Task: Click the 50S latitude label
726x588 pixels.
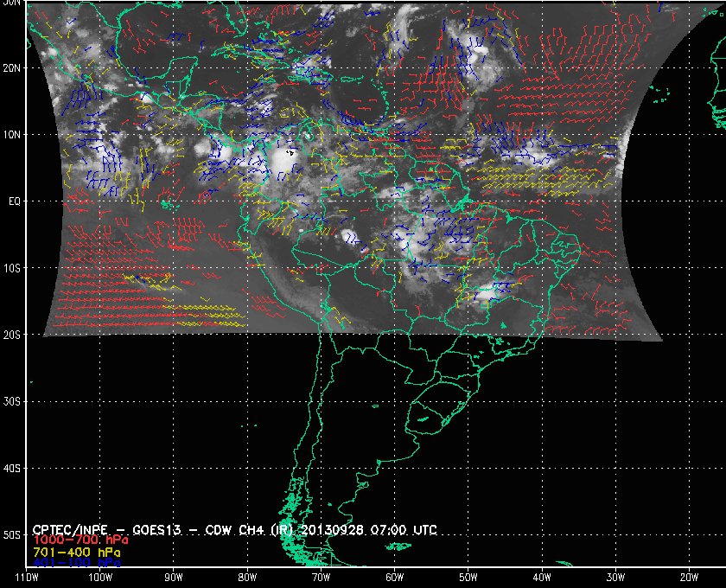Action: click(x=12, y=535)
